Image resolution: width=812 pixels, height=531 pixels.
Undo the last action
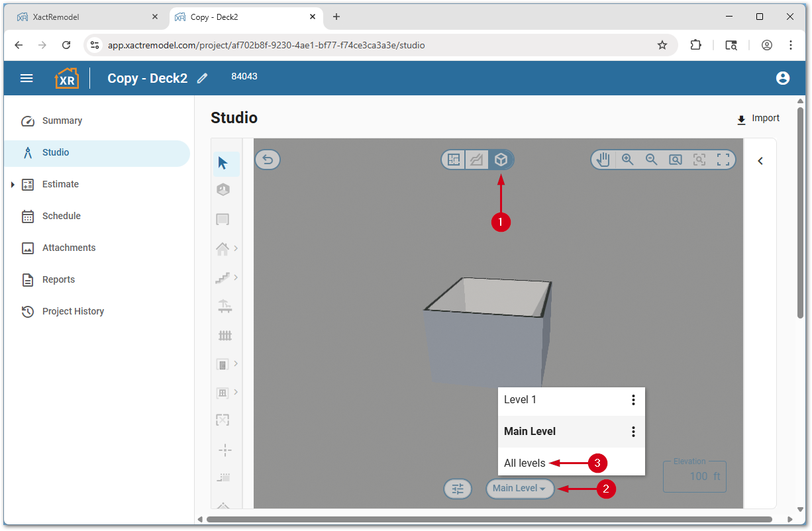tap(267, 159)
